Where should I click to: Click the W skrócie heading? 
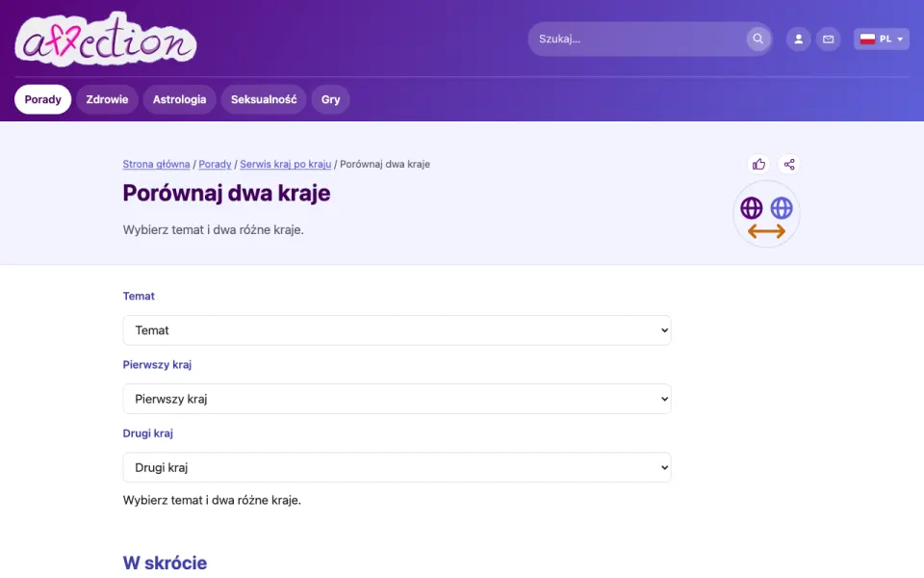point(165,563)
